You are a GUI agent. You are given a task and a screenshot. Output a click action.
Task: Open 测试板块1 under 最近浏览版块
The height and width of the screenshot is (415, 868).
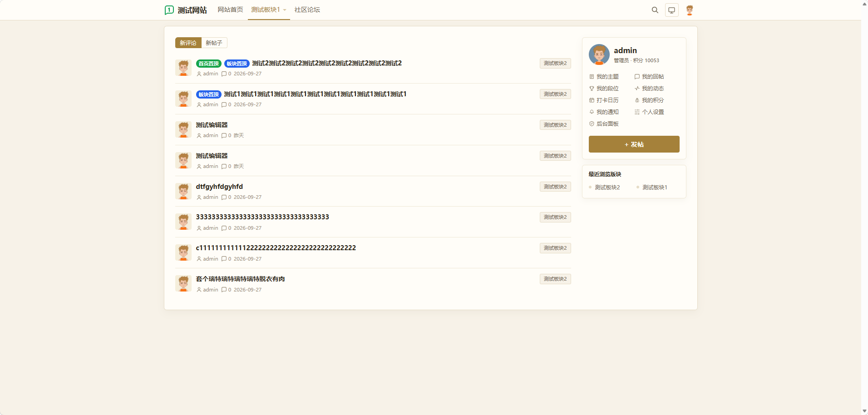[x=655, y=188]
